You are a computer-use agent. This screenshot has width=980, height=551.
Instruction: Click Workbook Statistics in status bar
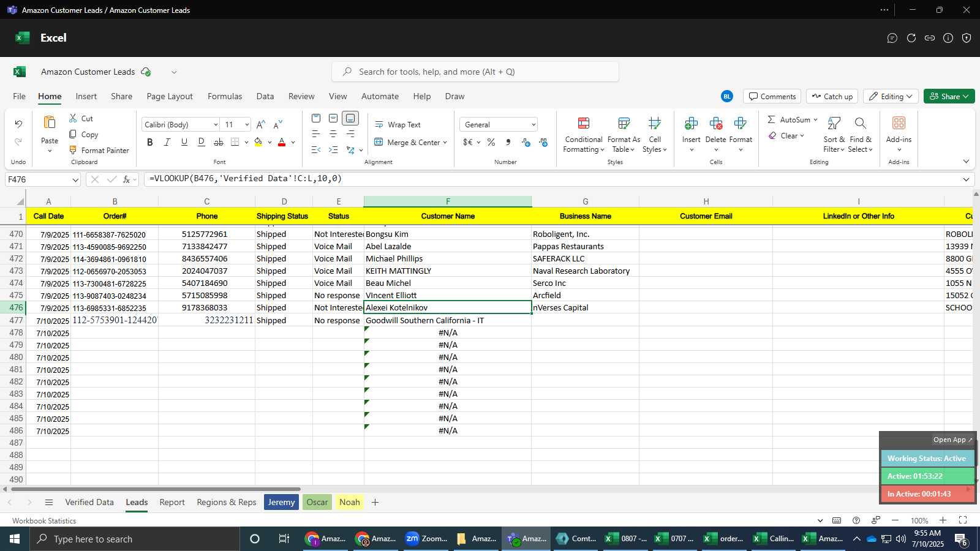tap(44, 520)
